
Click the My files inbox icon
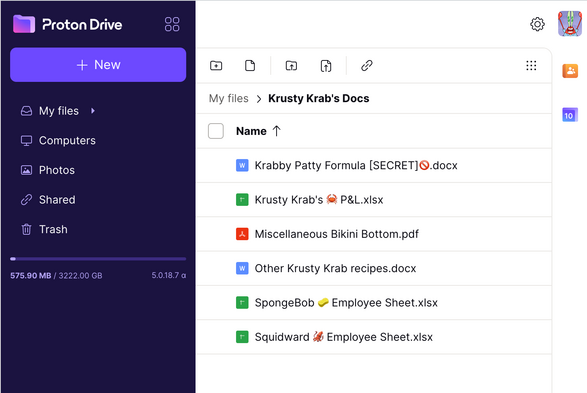click(26, 111)
